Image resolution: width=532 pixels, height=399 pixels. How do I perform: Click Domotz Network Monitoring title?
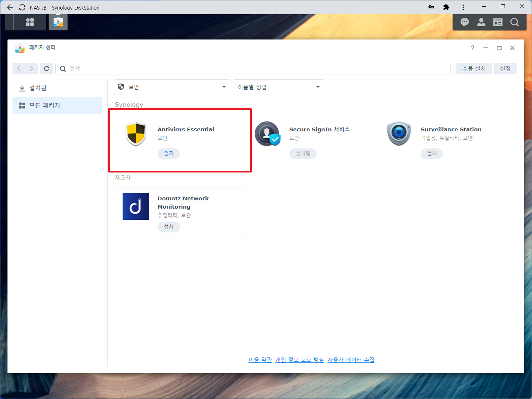(183, 203)
